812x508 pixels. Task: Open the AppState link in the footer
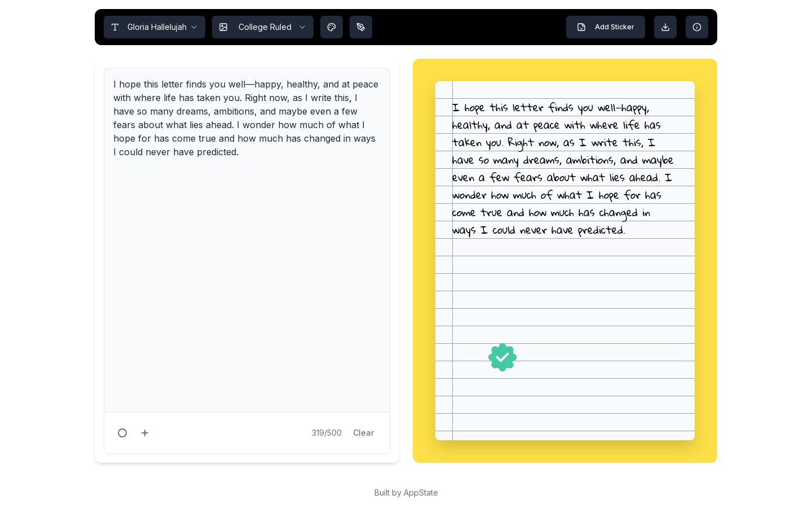pyautogui.click(x=421, y=493)
